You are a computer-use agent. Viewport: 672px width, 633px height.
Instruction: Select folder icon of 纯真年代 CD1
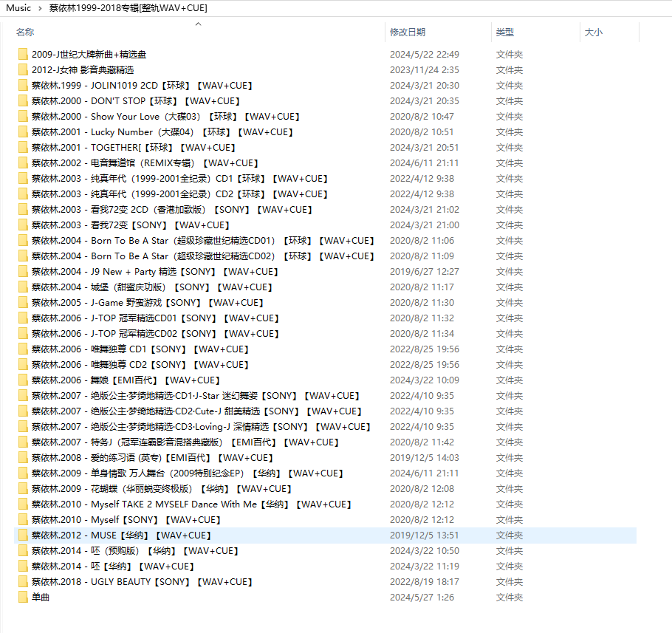click(23, 178)
